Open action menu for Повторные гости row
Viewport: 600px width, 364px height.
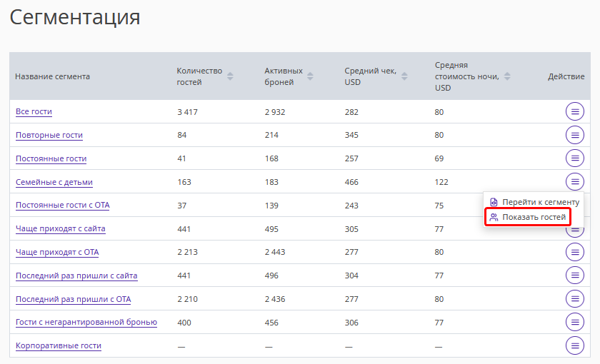[575, 135]
